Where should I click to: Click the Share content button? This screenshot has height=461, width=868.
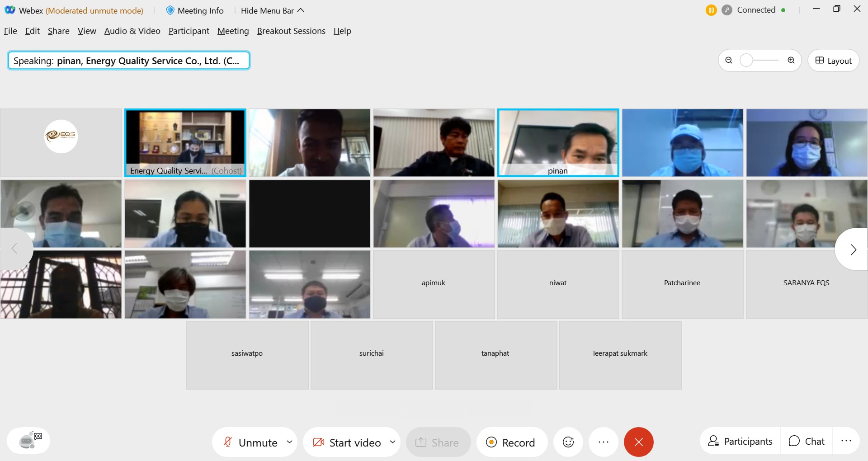point(438,442)
